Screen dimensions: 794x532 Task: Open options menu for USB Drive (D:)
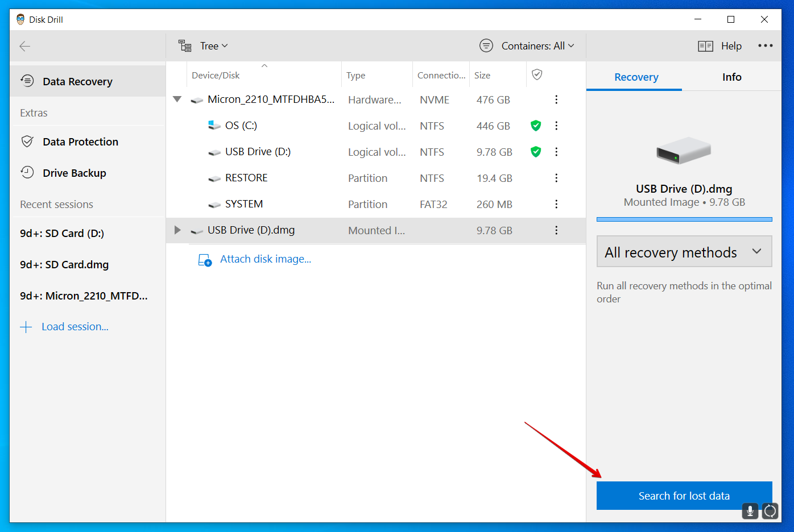(x=556, y=152)
